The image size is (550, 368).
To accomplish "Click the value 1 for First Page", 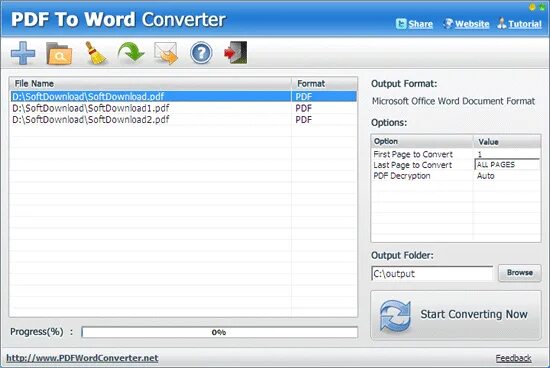I will tap(479, 154).
